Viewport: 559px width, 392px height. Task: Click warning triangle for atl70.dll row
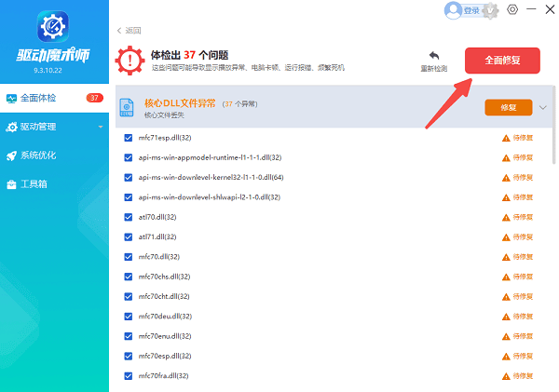click(x=506, y=217)
